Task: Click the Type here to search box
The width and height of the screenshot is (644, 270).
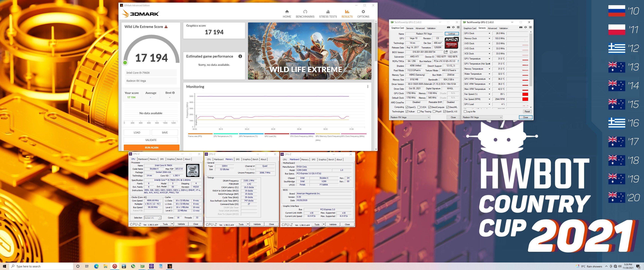Action: tap(41, 266)
